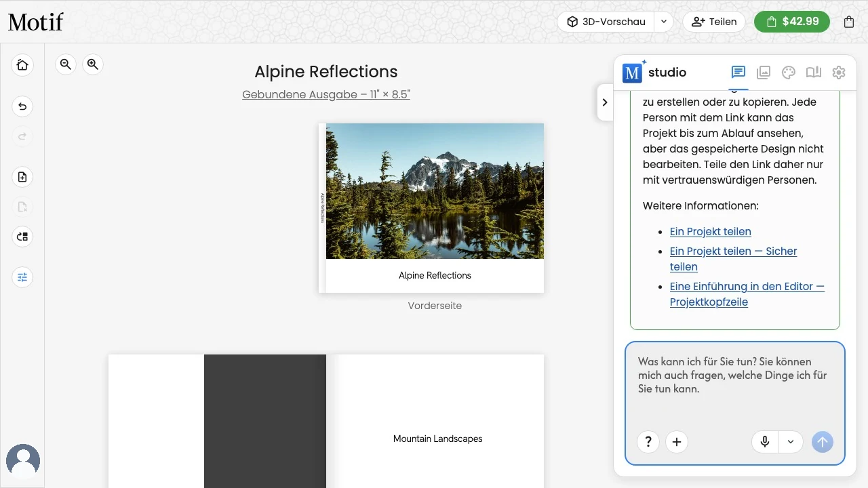This screenshot has width=868, height=488.
Task: Zoom out of the canvas
Action: tap(66, 64)
